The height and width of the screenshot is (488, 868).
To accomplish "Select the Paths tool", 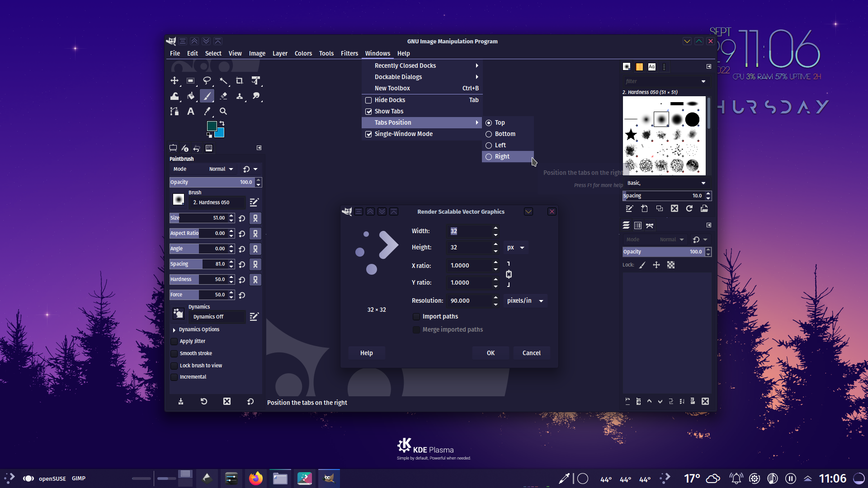I will pos(174,111).
